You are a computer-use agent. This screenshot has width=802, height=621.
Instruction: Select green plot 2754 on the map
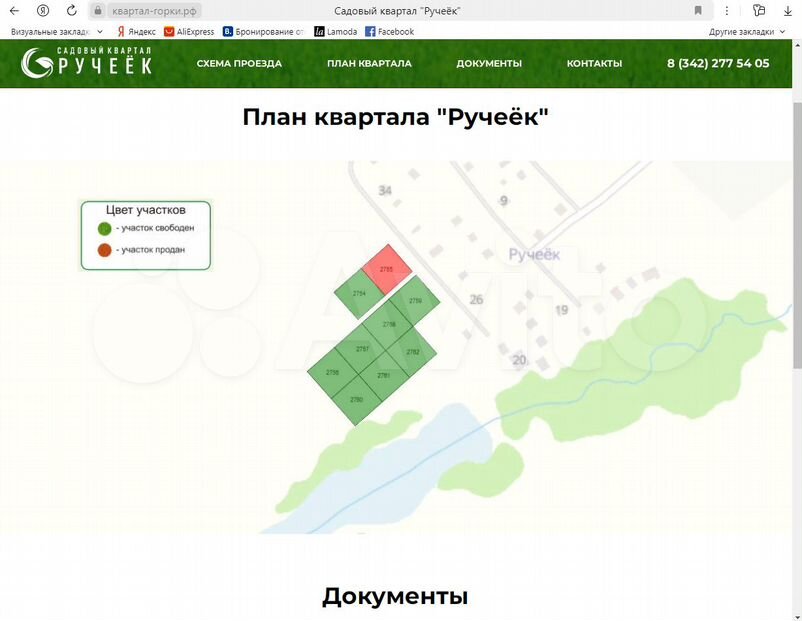pyautogui.click(x=358, y=292)
